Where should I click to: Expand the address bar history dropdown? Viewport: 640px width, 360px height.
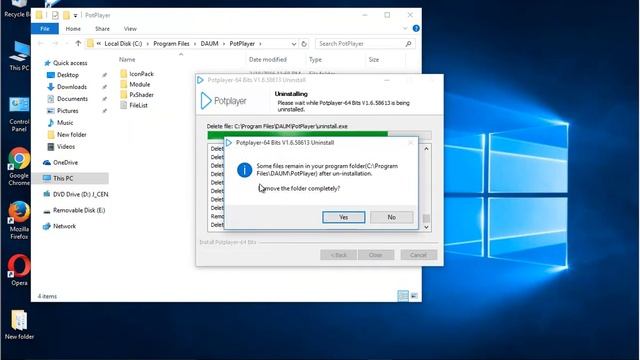293,44
